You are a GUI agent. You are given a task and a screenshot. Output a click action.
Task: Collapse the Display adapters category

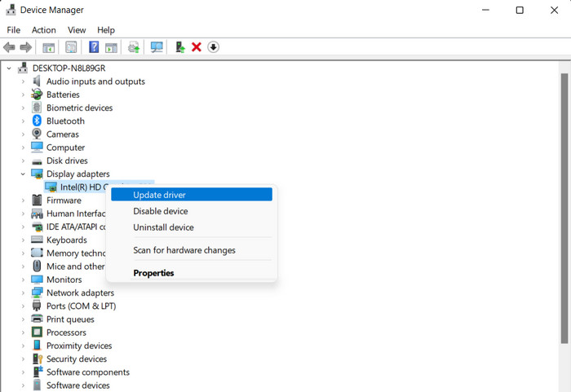point(23,174)
